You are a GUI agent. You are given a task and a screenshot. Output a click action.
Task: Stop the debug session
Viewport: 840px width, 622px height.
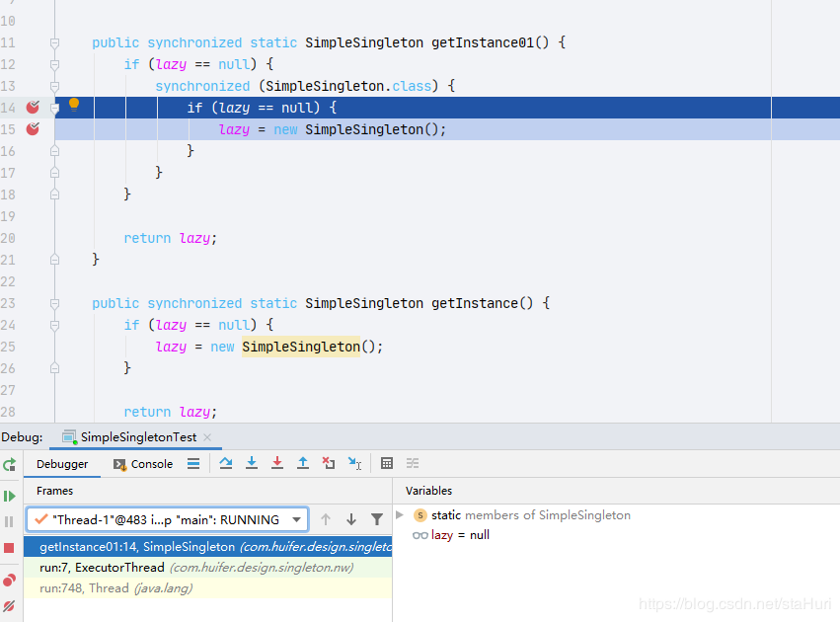[x=10, y=548]
